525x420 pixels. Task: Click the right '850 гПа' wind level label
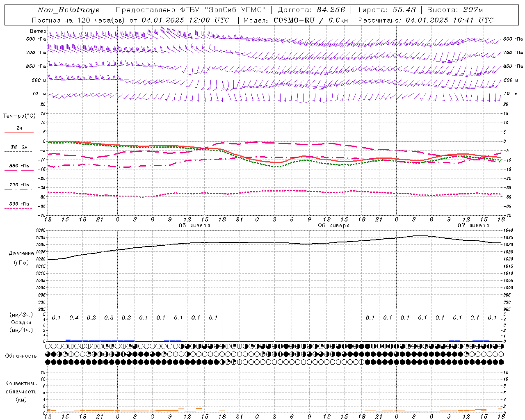click(x=513, y=66)
